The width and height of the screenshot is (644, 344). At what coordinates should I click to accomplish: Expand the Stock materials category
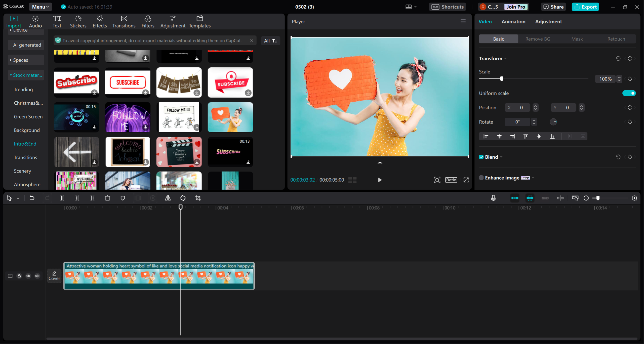coord(26,75)
